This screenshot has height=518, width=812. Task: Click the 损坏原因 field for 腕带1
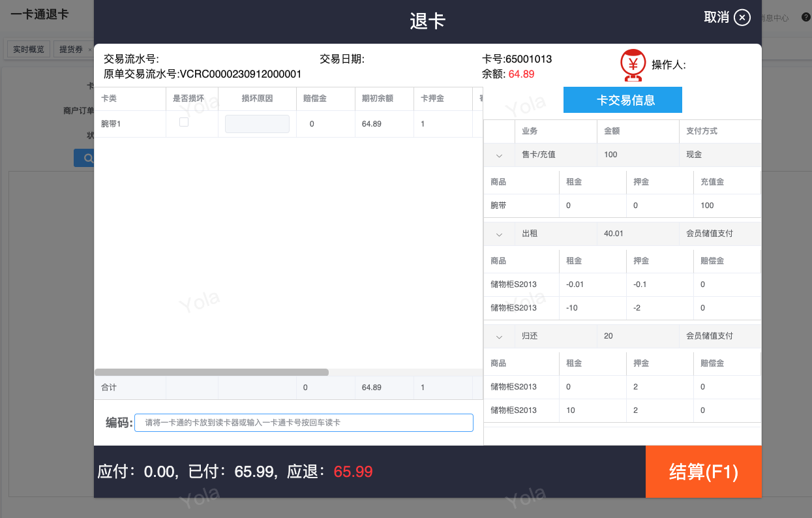point(257,124)
